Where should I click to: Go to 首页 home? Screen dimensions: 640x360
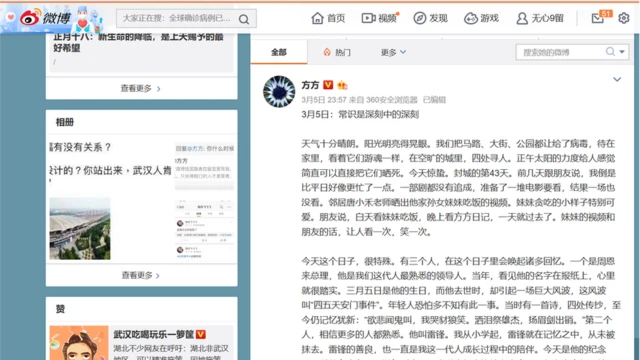coord(328,18)
